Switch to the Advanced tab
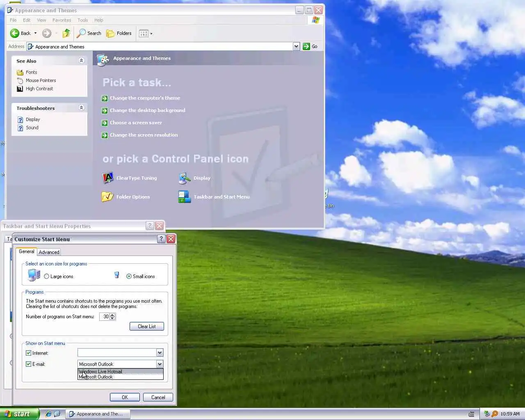This screenshot has height=420, width=525. point(49,252)
